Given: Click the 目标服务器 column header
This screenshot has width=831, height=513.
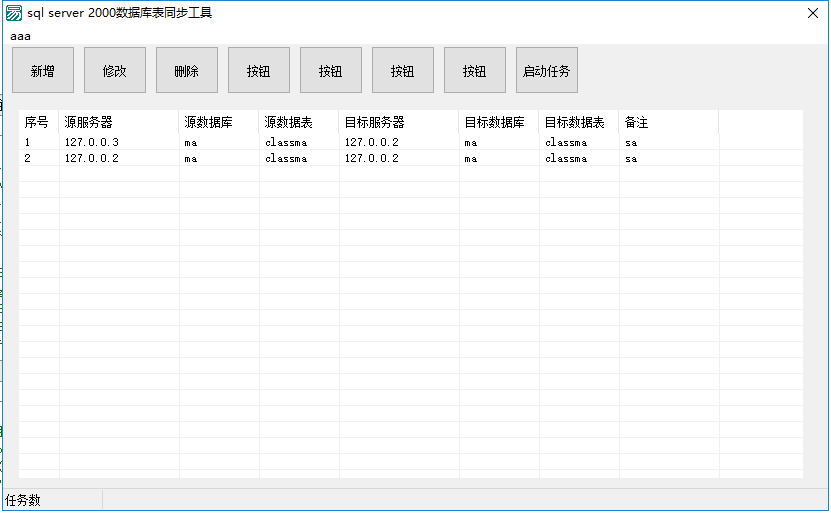Looking at the screenshot, I should (x=399, y=122).
